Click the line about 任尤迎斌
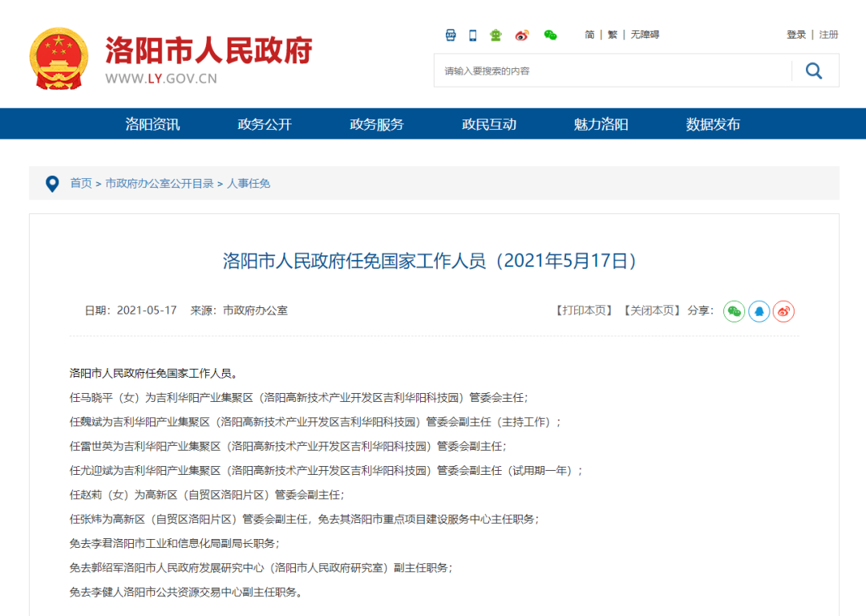Image resolution: width=866 pixels, height=616 pixels. [x=326, y=471]
